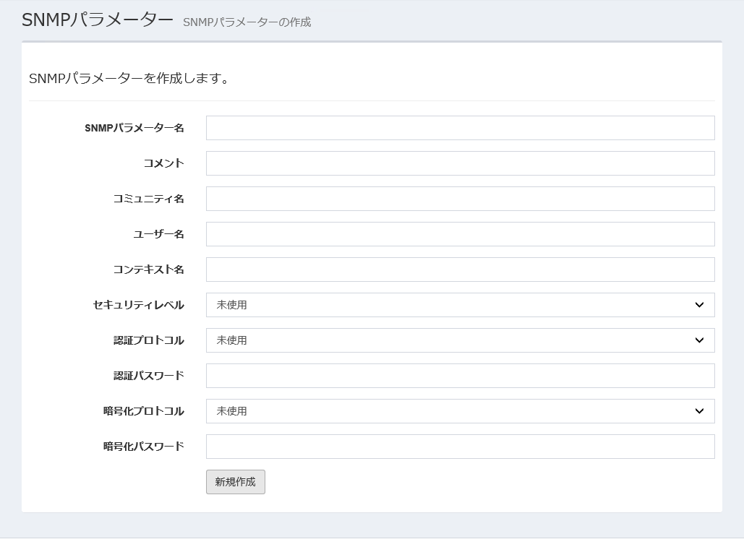Expand the 認証プロトコル dropdown
Viewport: 744px width, 560px height.
click(x=460, y=340)
